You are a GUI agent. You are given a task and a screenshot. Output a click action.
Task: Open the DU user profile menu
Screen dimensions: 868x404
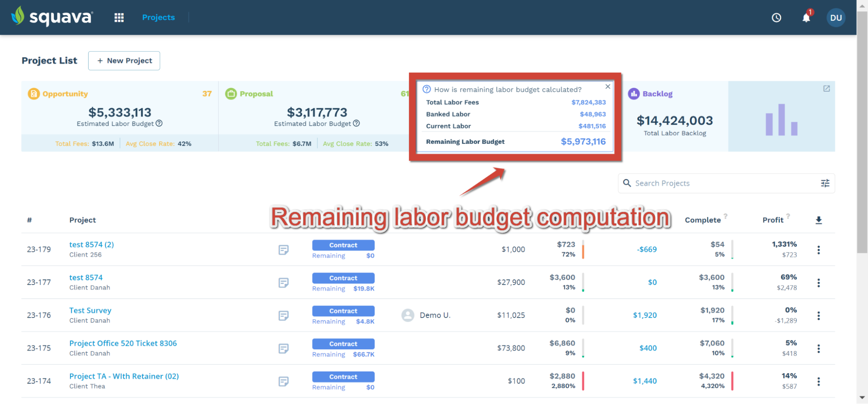pos(835,17)
